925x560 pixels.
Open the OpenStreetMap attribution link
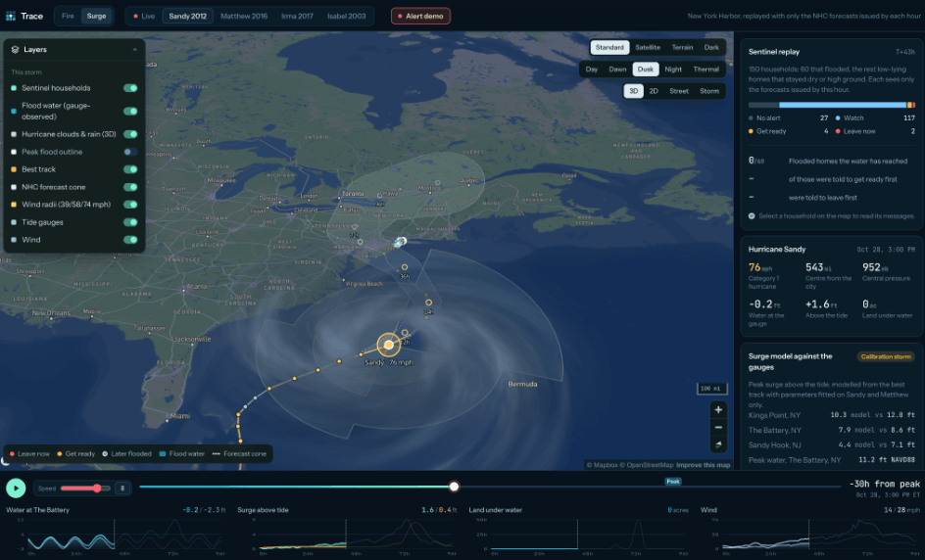[x=647, y=465]
